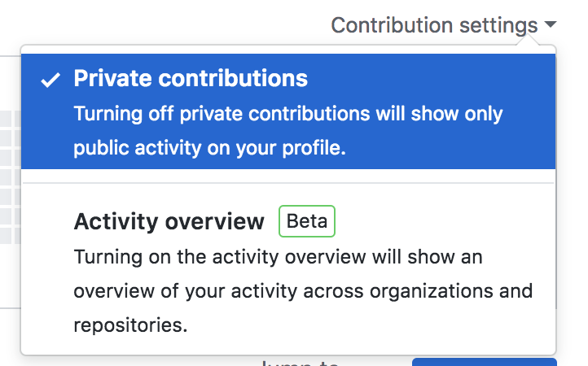
Task: Click the empty checkmark space beside Activity overview
Action: point(50,222)
